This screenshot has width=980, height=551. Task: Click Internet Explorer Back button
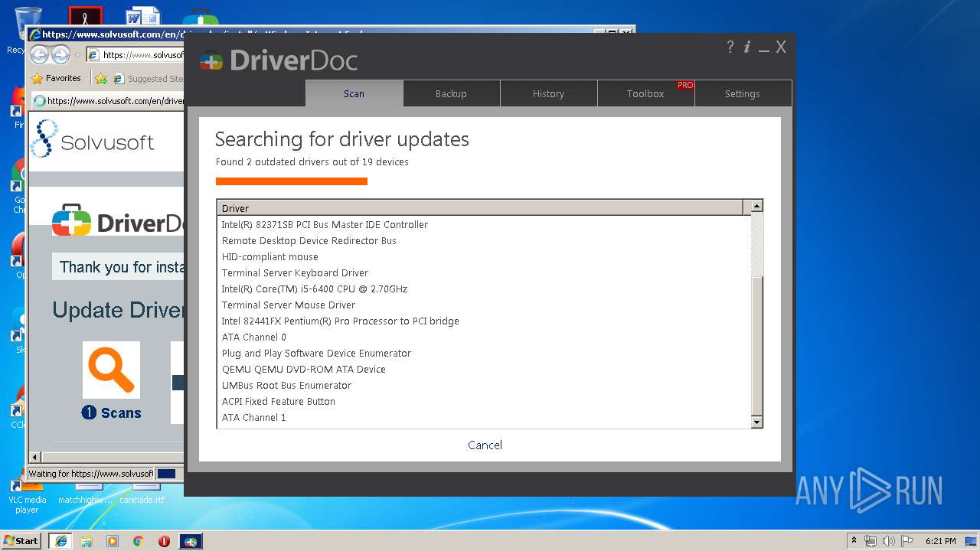point(39,54)
